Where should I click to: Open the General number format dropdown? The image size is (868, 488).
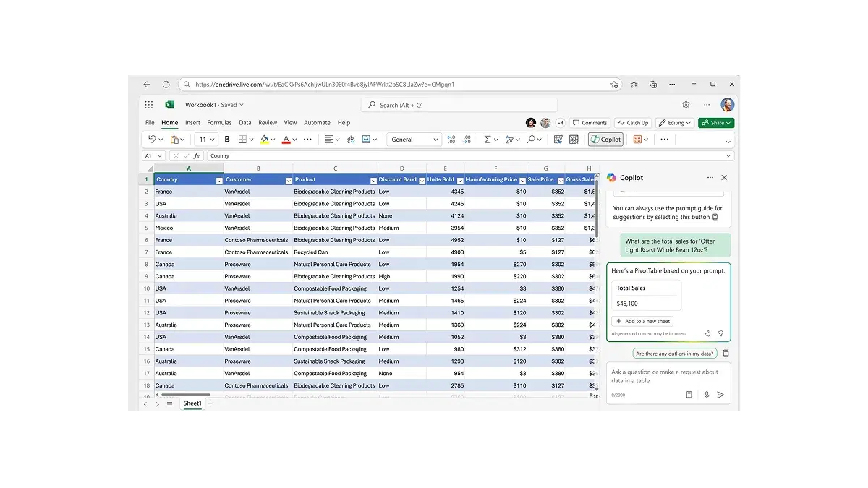(x=414, y=140)
